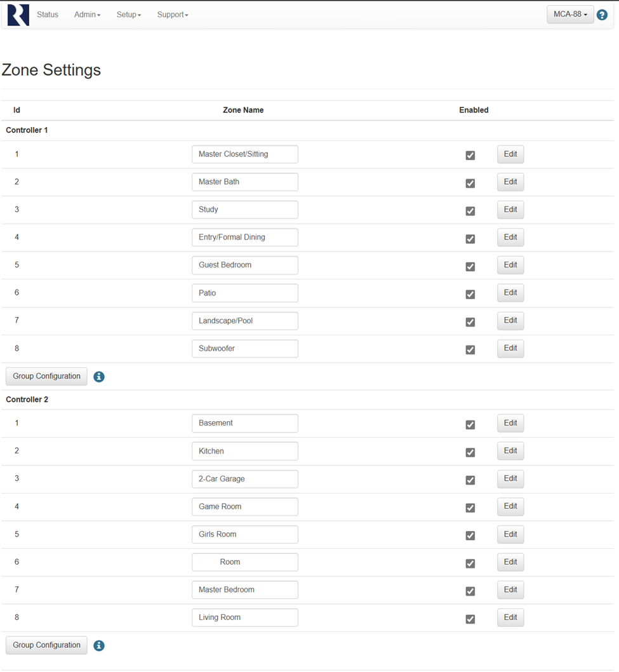Image resolution: width=619 pixels, height=672 pixels.
Task: Edit the Subwoofer zone
Action: 510,348
